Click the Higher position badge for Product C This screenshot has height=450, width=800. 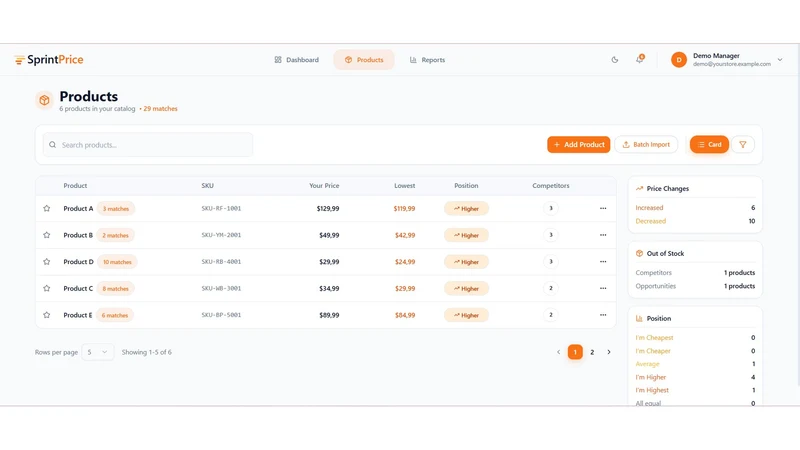(466, 288)
